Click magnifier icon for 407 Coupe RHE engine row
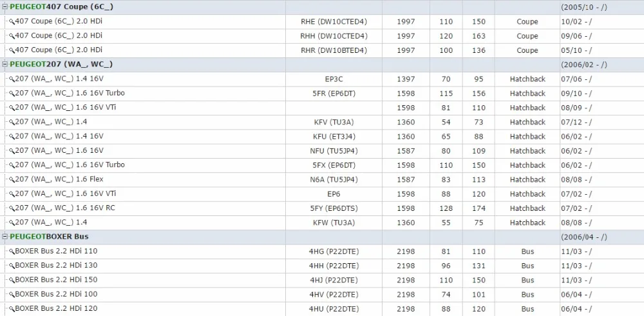The image size is (644, 316). click(x=12, y=22)
